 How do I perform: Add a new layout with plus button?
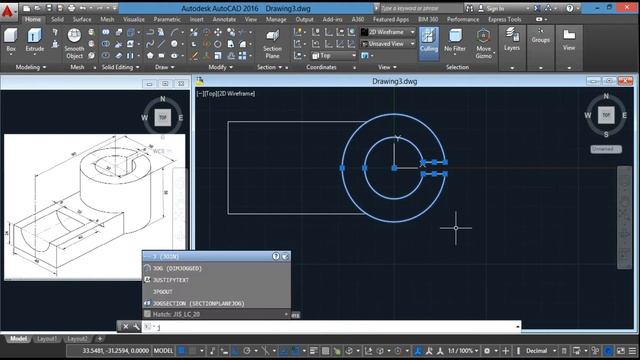click(x=100, y=339)
